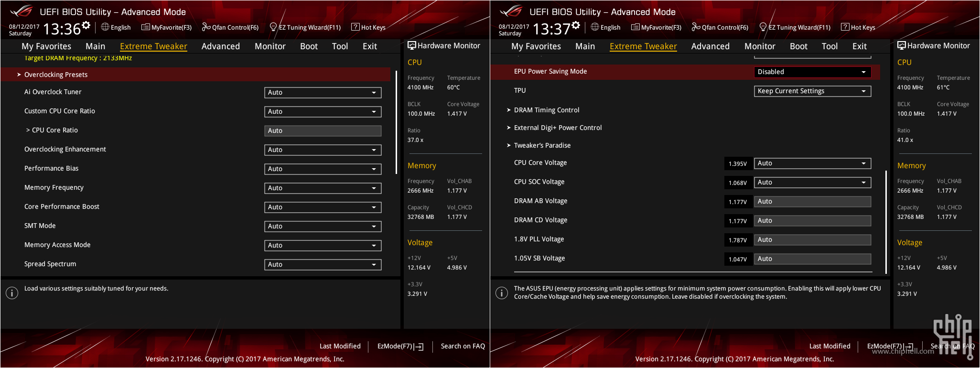Open MyFavorite(F3) in the left screen
Screen dimensions: 980x368
(x=166, y=27)
